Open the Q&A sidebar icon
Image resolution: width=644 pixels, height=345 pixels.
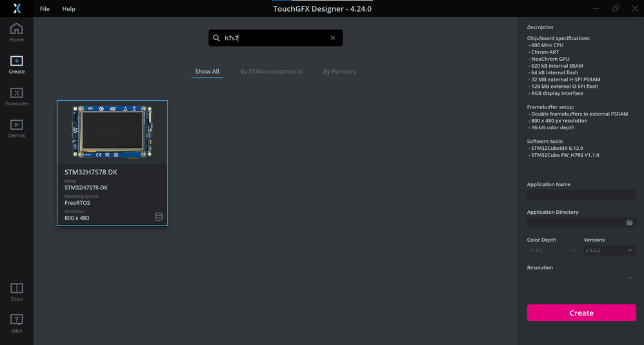pos(16,324)
